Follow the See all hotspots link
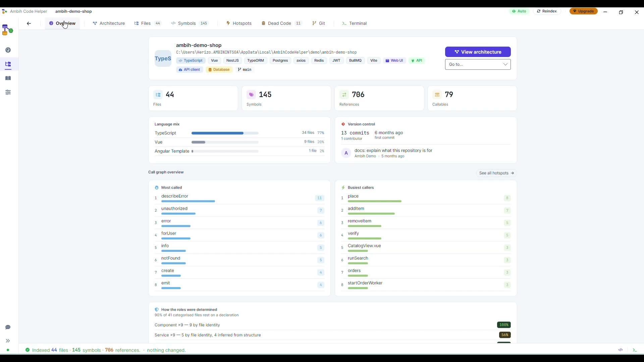This screenshot has width=644, height=362. point(496,173)
